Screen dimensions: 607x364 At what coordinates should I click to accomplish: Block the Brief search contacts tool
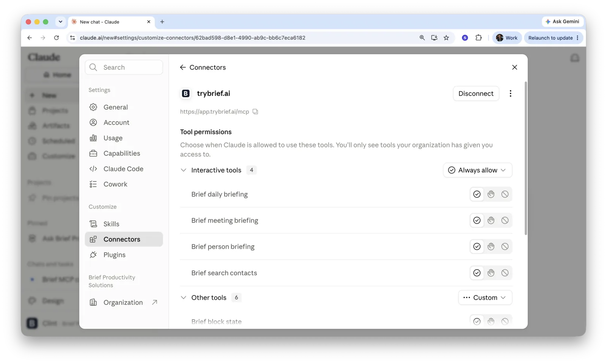[x=505, y=273]
